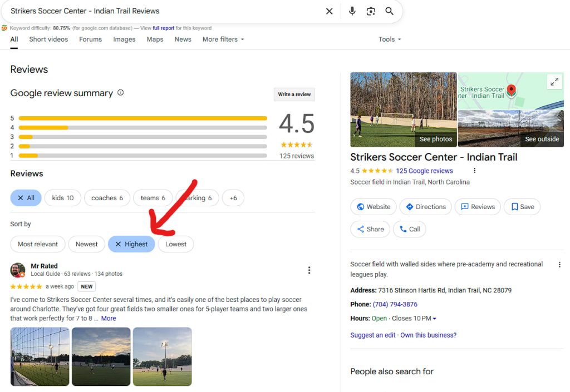Open review photo showing the goal net
The height and width of the screenshot is (392, 570).
tap(40, 356)
